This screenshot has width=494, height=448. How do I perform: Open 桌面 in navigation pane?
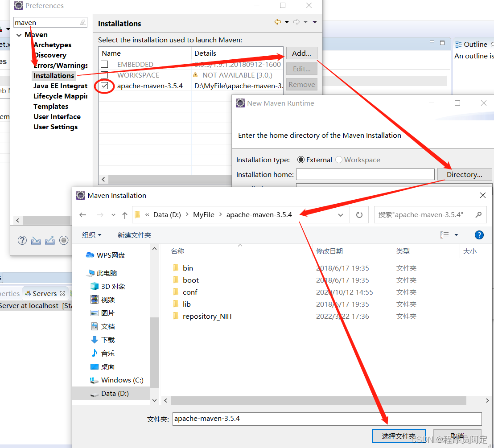[x=103, y=366]
